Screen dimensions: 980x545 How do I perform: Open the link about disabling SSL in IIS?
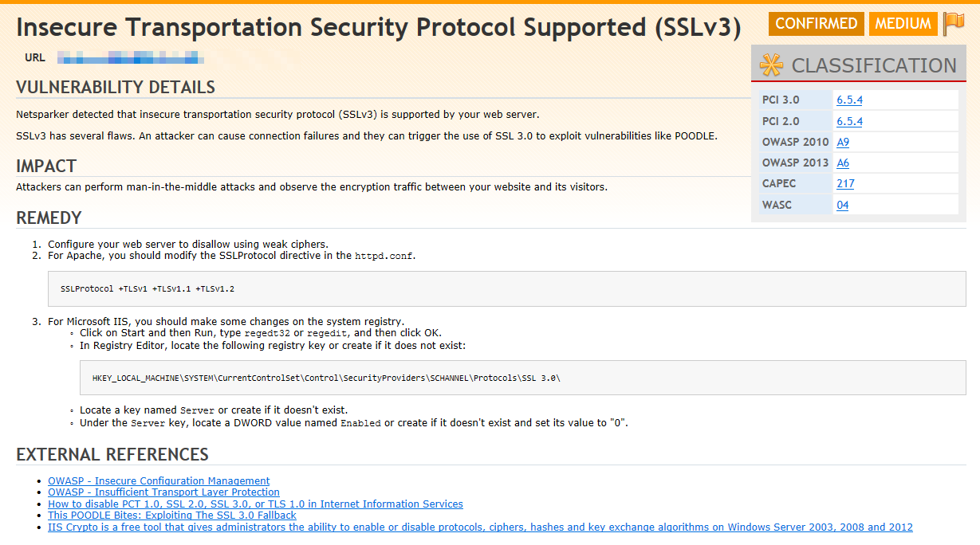(255, 504)
